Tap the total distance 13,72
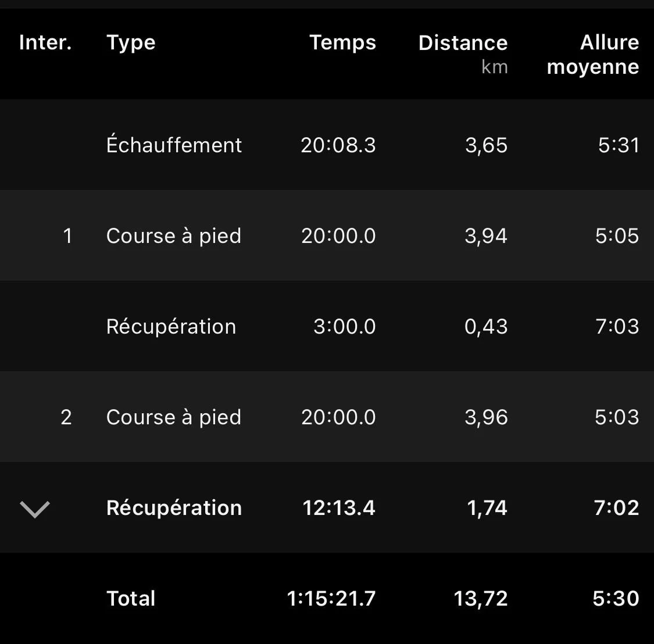654x644 pixels. [x=481, y=599]
